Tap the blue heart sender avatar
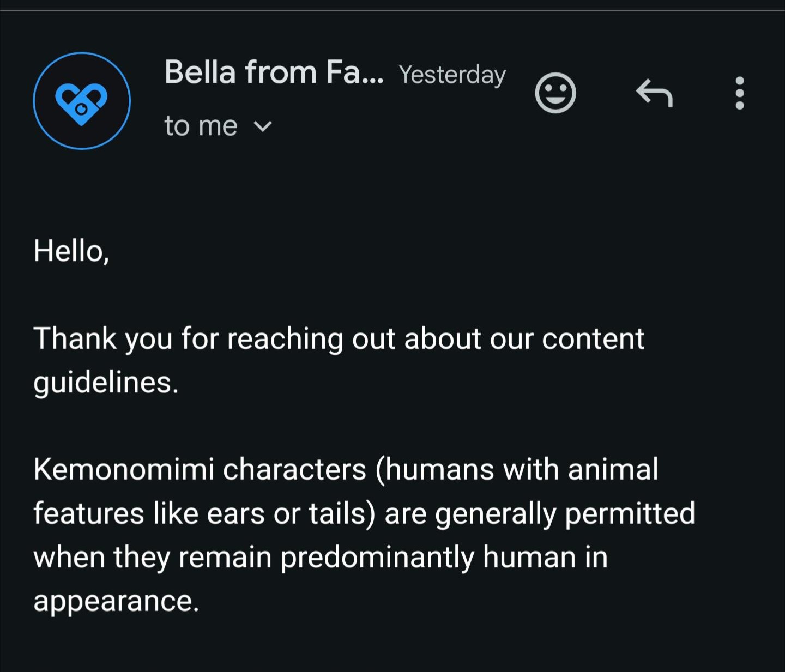The width and height of the screenshot is (785, 672). 82,101
